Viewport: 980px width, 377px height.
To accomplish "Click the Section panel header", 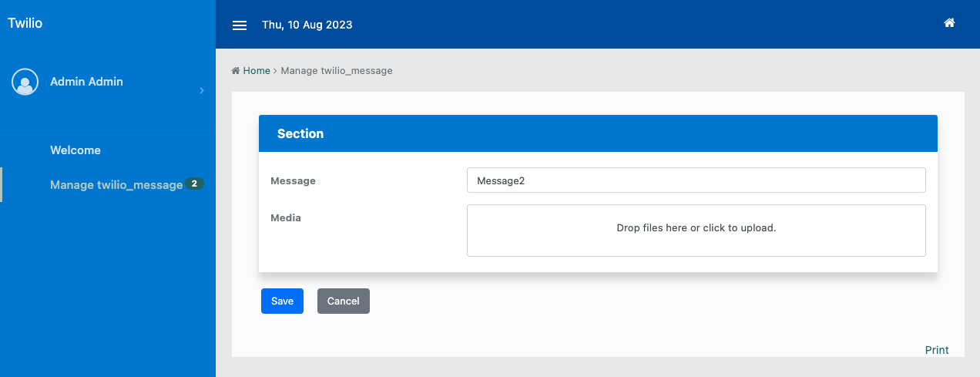I will (x=598, y=133).
